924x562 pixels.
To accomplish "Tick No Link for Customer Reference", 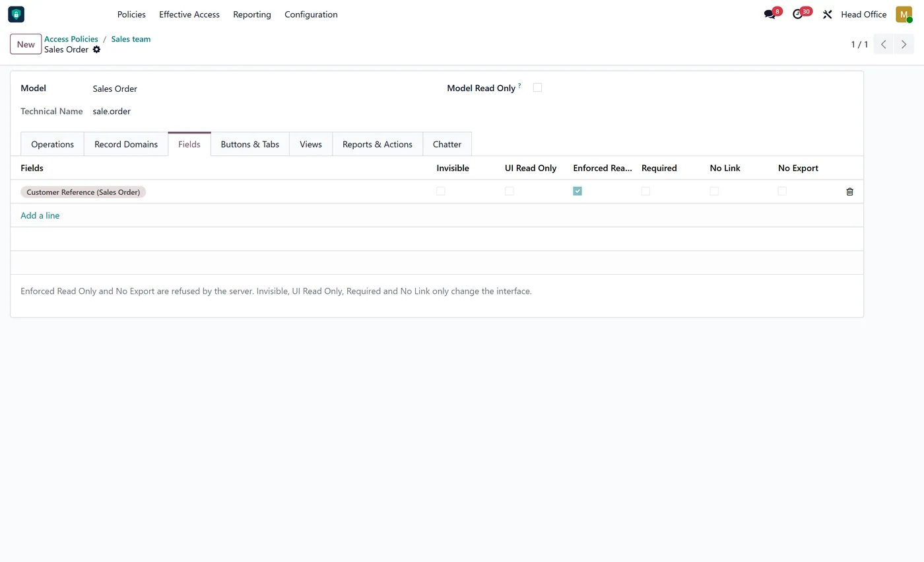I will [714, 191].
